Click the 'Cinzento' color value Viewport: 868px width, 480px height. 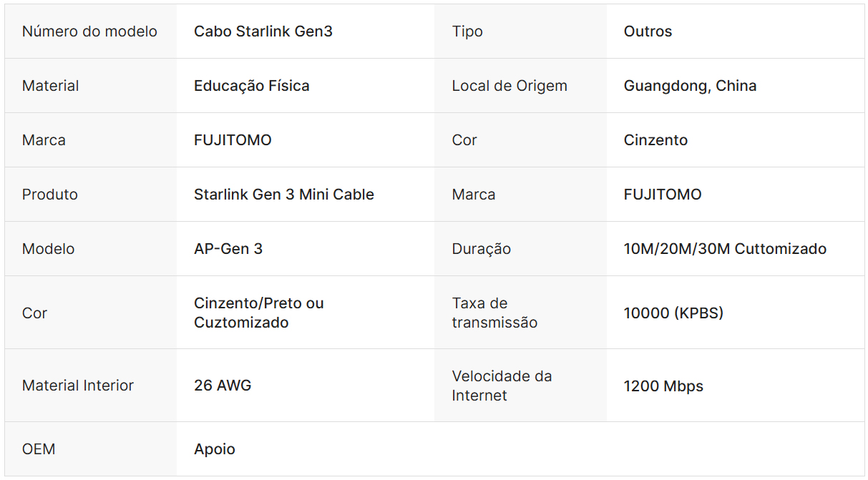(x=655, y=140)
